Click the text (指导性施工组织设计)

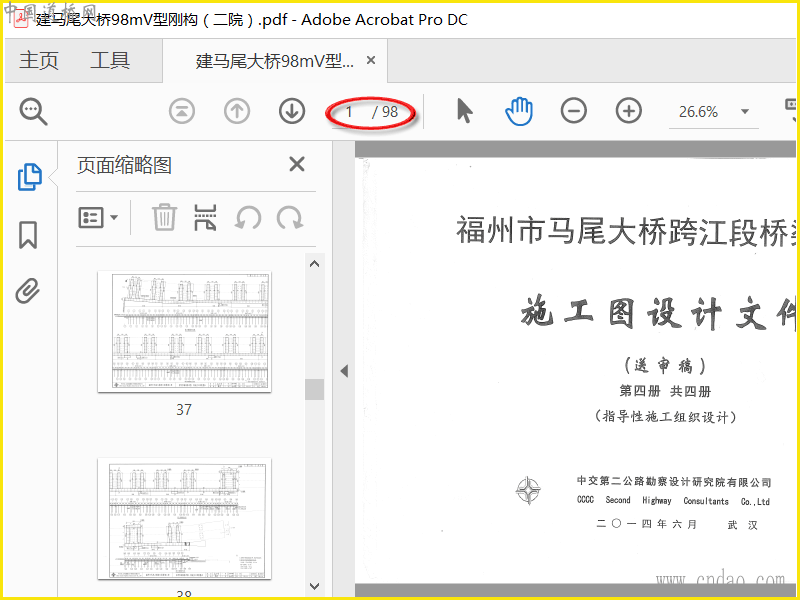pyautogui.click(x=665, y=417)
